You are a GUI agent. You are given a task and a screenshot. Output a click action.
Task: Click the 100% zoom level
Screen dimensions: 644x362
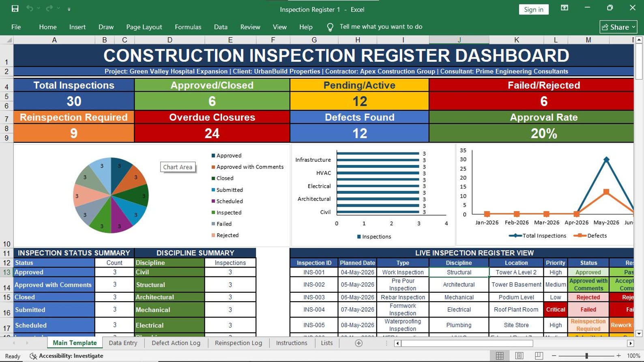(x=633, y=356)
